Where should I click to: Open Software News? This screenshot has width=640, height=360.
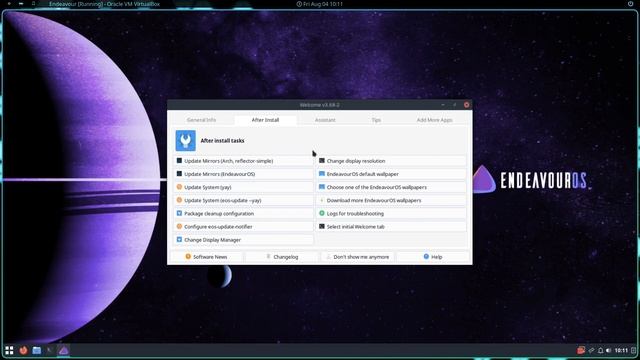coord(206,257)
